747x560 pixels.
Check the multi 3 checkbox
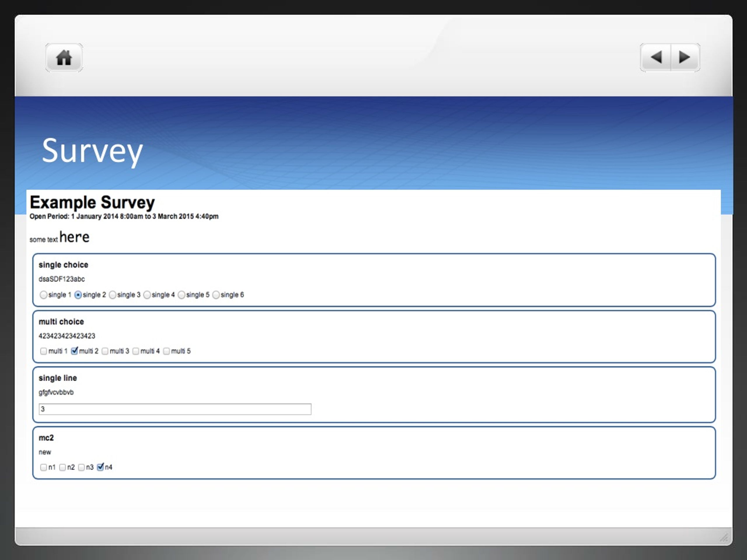[x=105, y=351]
